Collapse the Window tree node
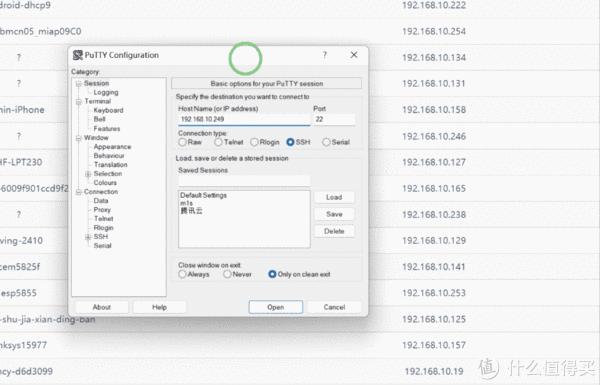 point(78,138)
